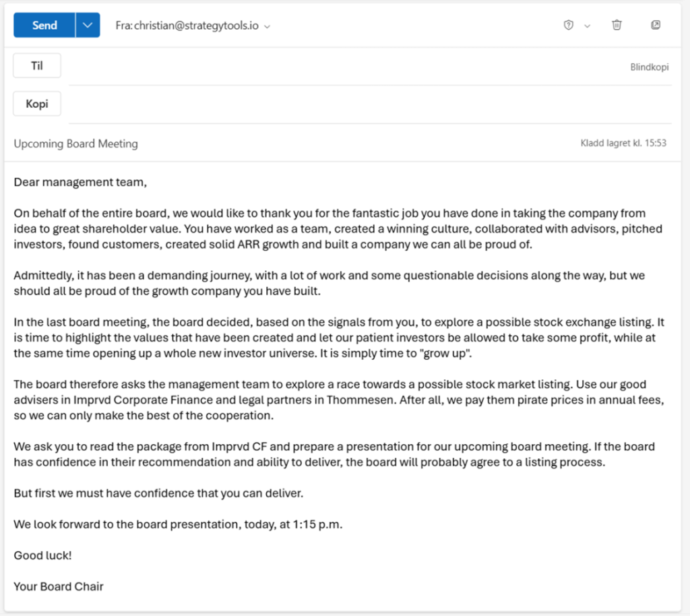Click in the Til recipient input field
Viewport: 690px width, 616px height.
pyautogui.click(x=337, y=67)
